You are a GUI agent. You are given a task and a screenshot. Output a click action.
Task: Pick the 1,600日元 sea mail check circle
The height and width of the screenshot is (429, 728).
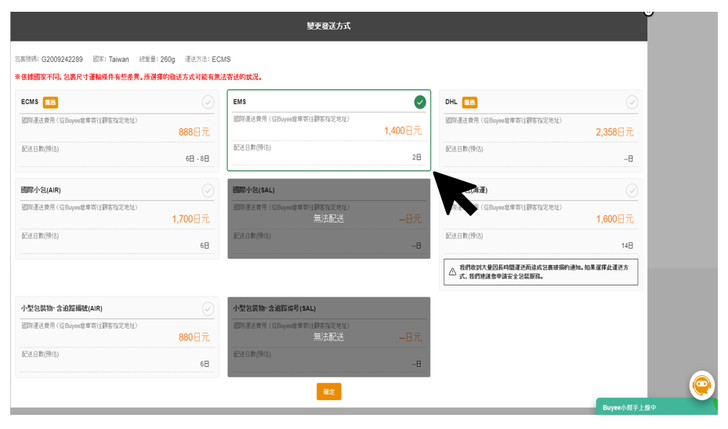[631, 190]
